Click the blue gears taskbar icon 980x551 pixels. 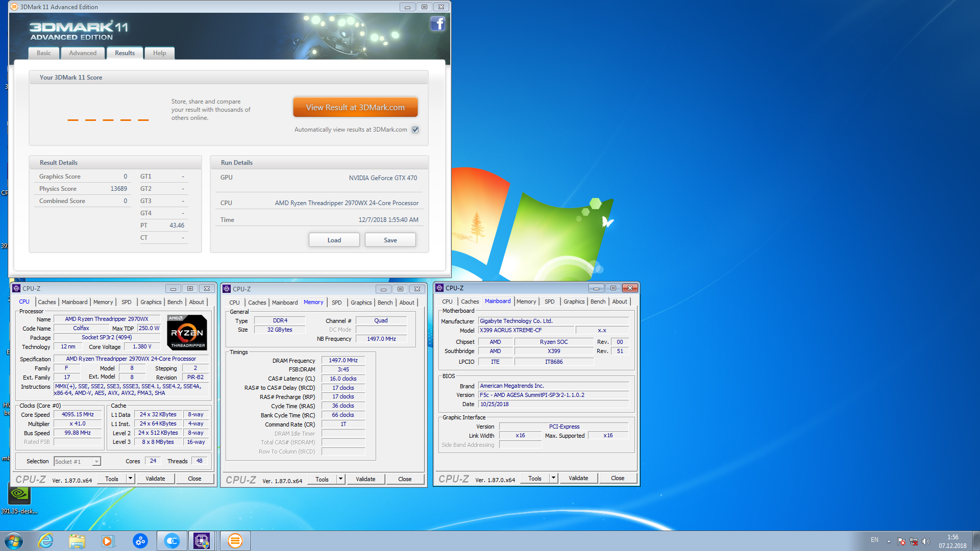click(x=140, y=541)
